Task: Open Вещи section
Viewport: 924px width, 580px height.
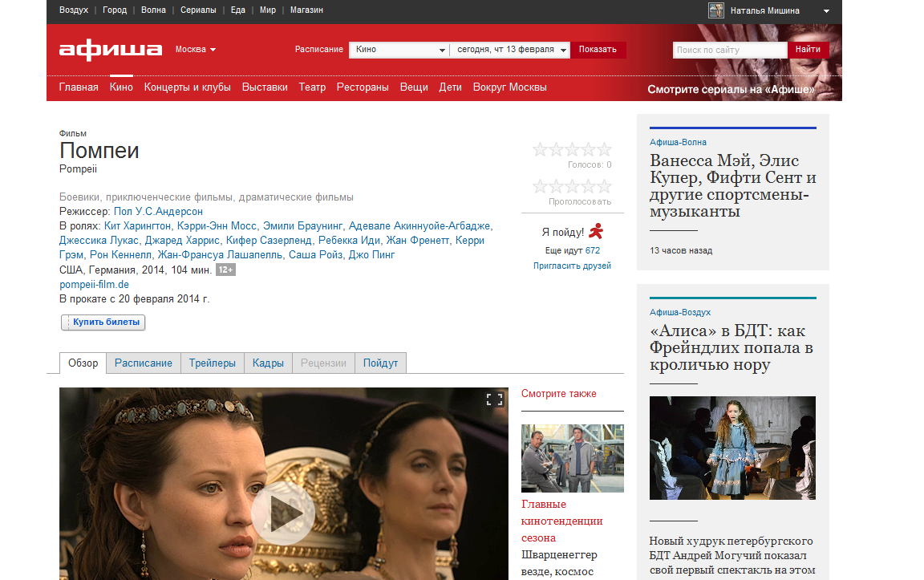Action: [x=414, y=87]
